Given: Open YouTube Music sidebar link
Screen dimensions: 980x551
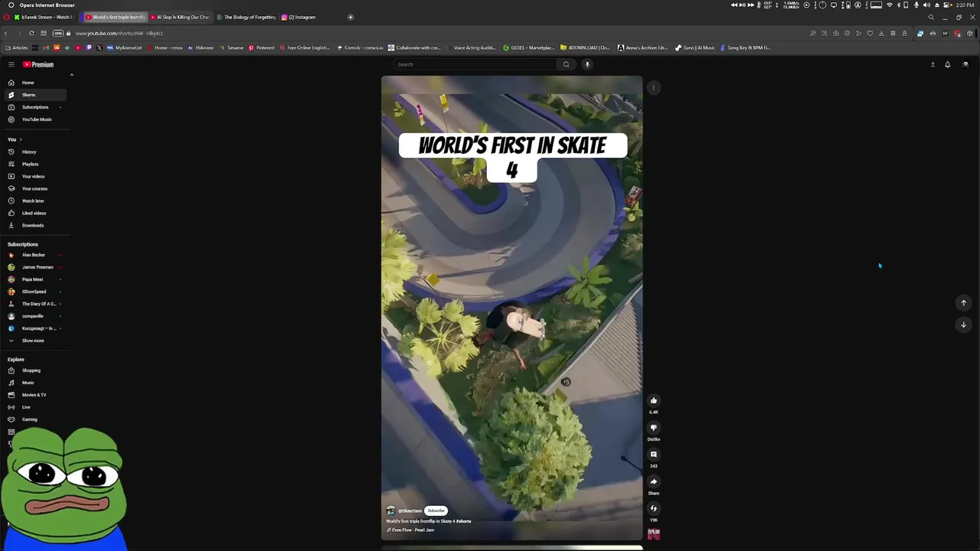Looking at the screenshot, I should [x=34, y=119].
